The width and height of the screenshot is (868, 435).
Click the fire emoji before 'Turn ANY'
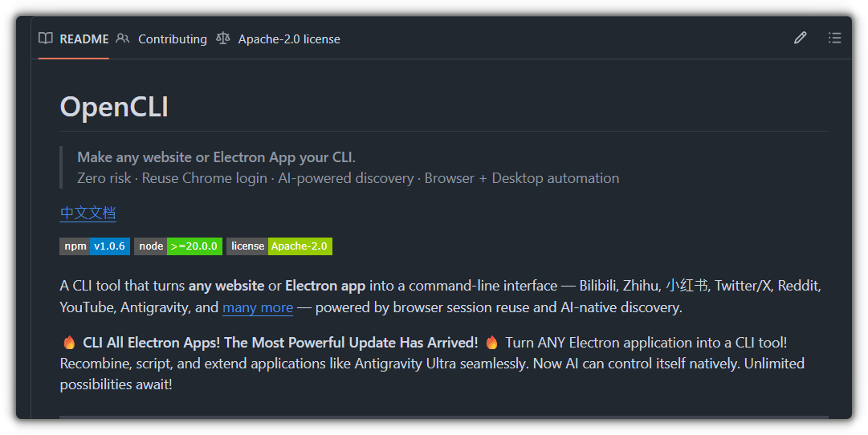[x=491, y=343]
